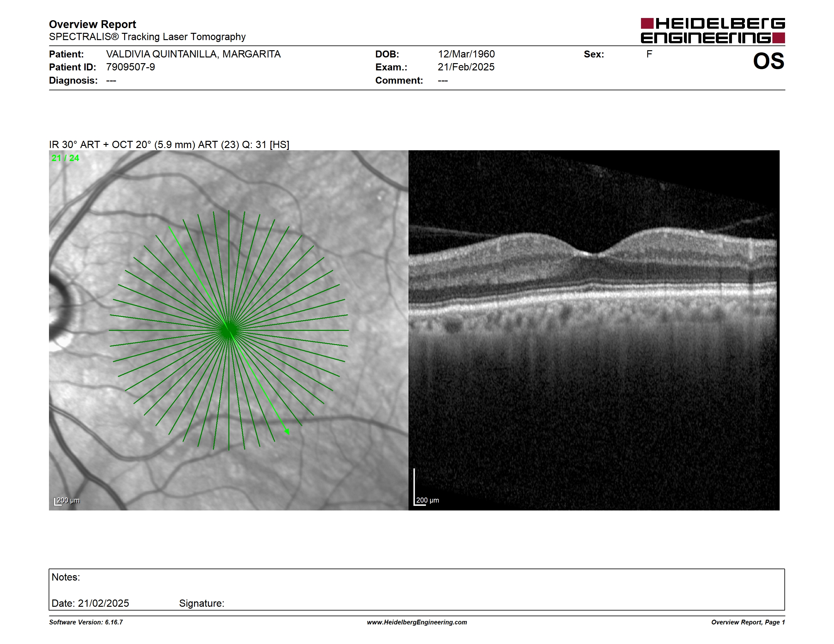Viewport: 834px width, 644px height.
Task: Click the Heidelberg Engineering logo
Action: click(713, 31)
